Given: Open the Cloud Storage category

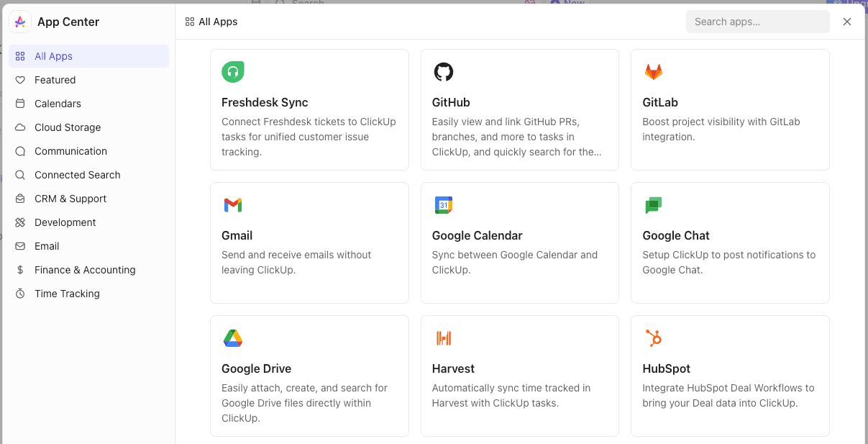Looking at the screenshot, I should [89, 127].
